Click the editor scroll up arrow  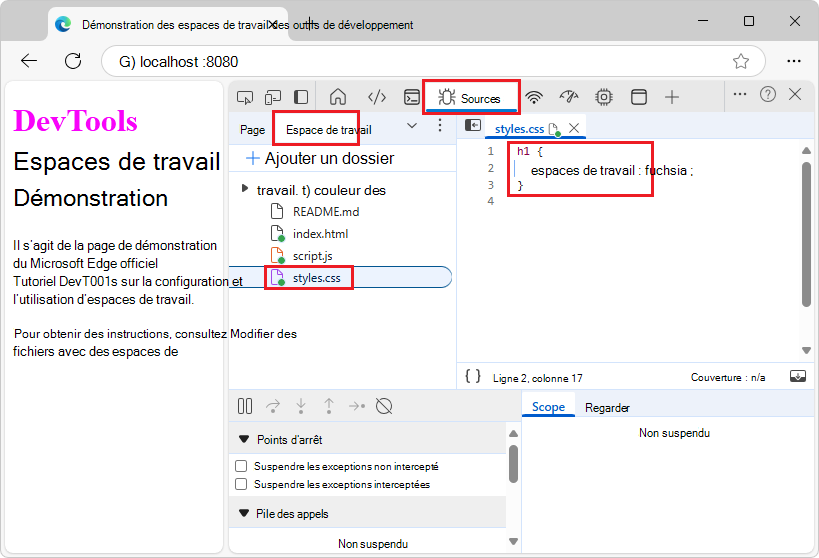tap(806, 150)
